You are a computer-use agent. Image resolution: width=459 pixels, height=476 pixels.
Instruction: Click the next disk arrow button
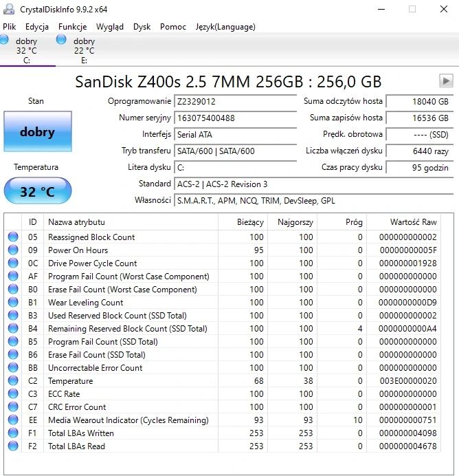coord(446,81)
